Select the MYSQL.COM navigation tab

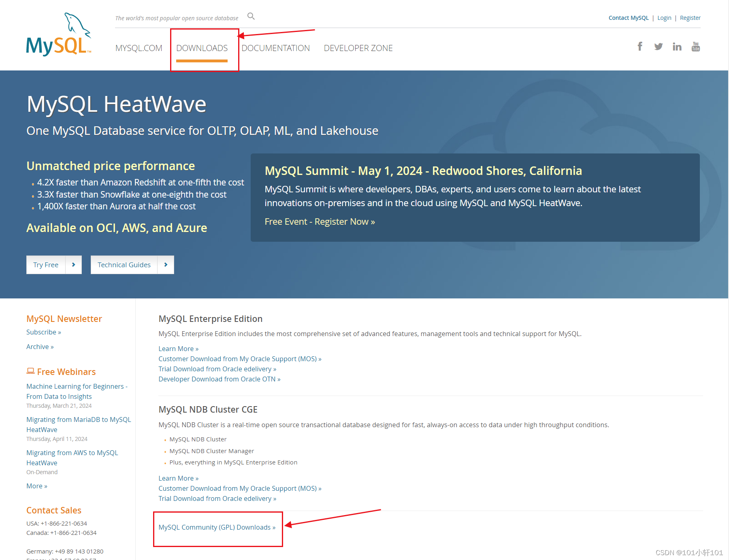pyautogui.click(x=139, y=48)
